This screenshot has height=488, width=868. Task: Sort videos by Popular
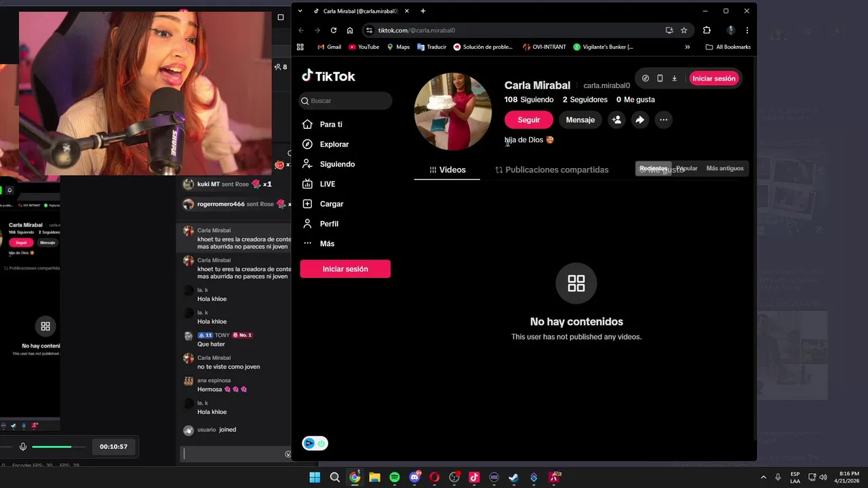[x=687, y=168]
